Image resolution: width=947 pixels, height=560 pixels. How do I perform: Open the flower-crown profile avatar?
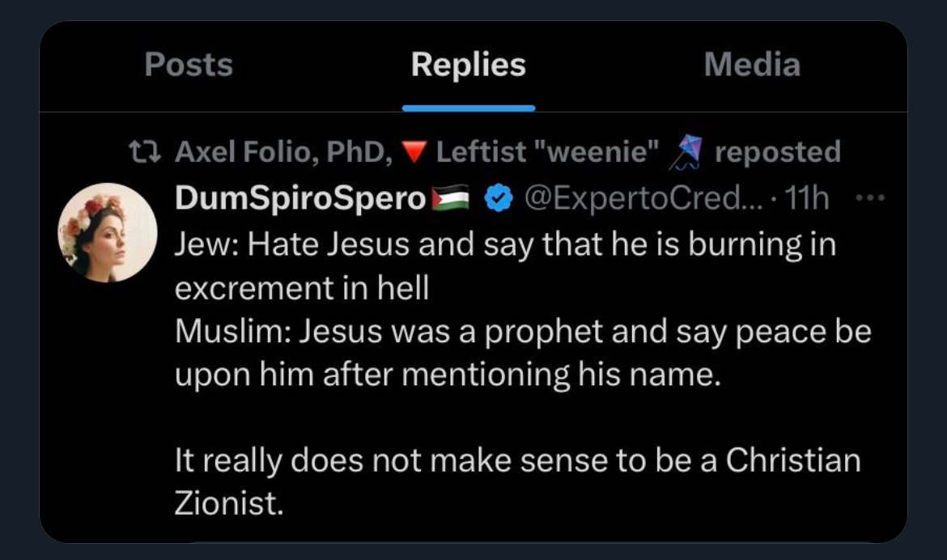point(108,232)
